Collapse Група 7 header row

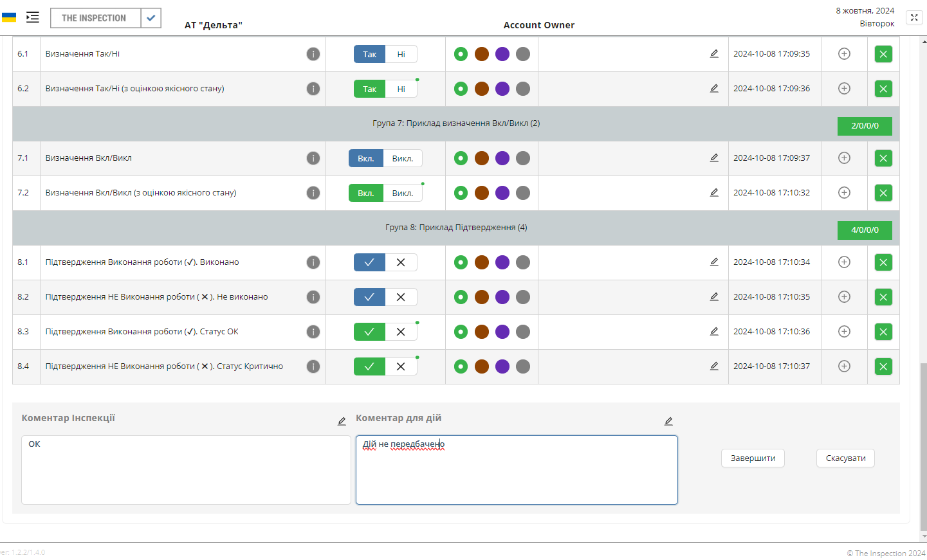[x=455, y=123]
